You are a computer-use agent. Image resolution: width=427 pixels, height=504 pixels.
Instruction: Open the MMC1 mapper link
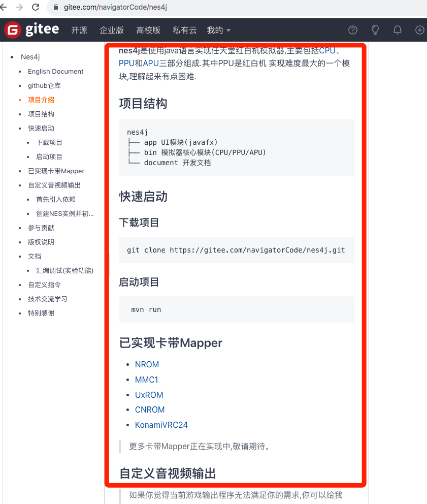click(147, 380)
